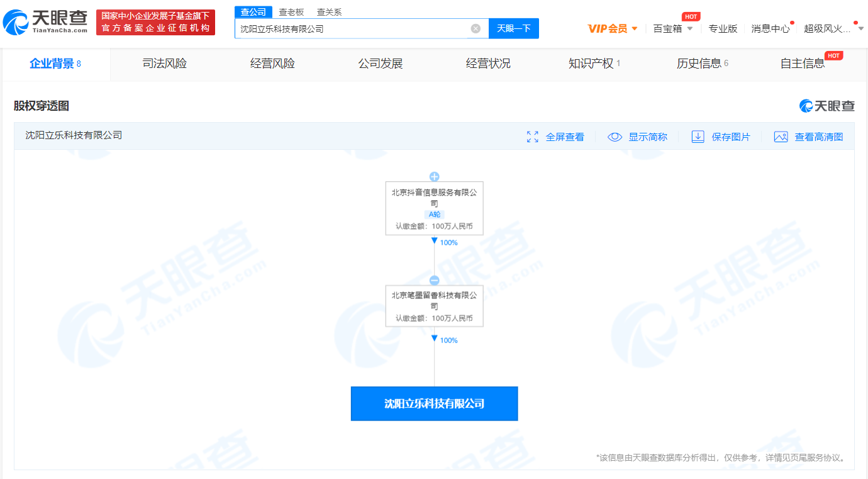Select the 公司发展 tab
Viewport: 868px width, 479px height.
pos(381,64)
